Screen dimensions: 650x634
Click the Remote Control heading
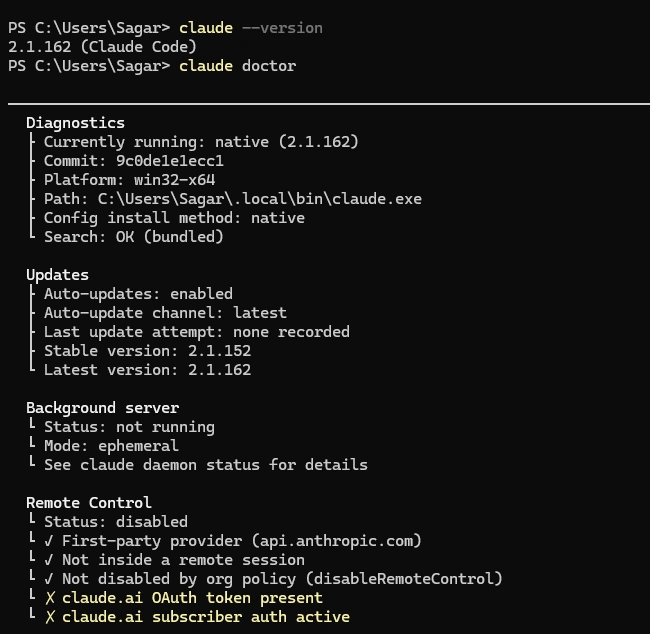(x=89, y=503)
